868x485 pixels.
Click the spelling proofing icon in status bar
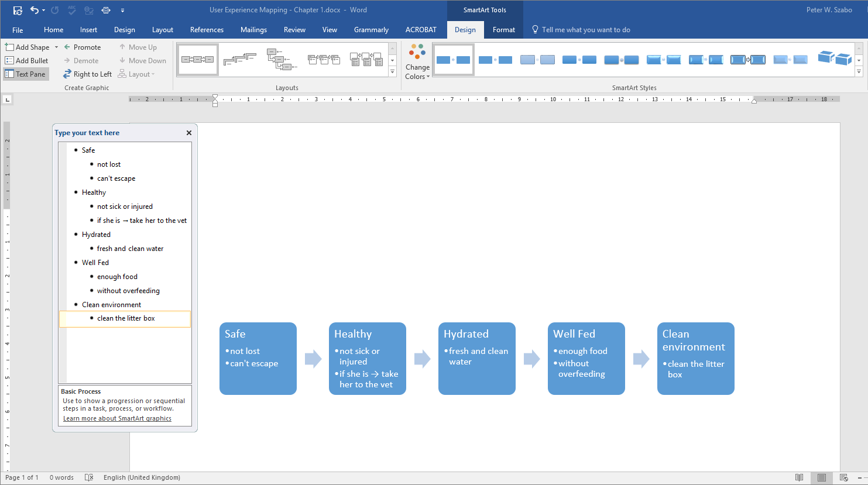(x=89, y=477)
